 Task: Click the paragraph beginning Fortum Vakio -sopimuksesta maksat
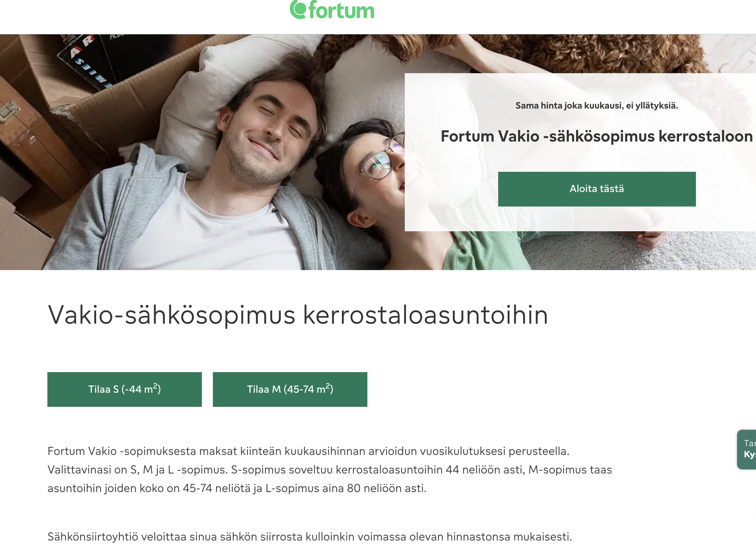coord(330,469)
